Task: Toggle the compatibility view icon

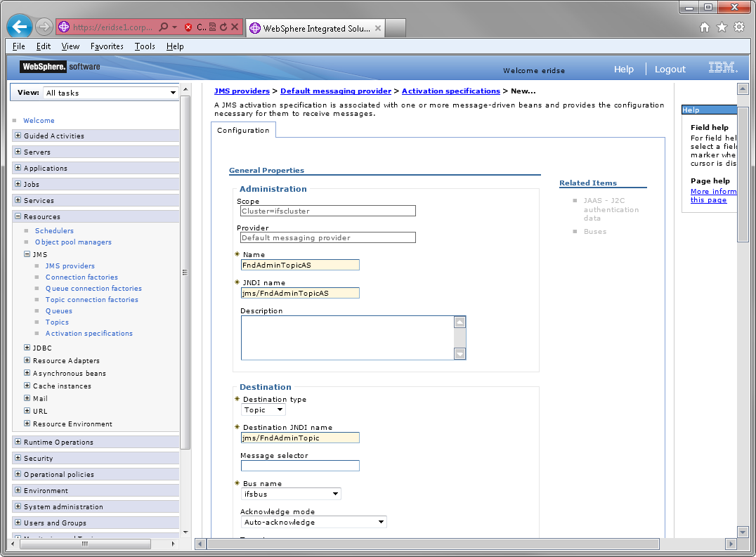Action: tap(212, 27)
